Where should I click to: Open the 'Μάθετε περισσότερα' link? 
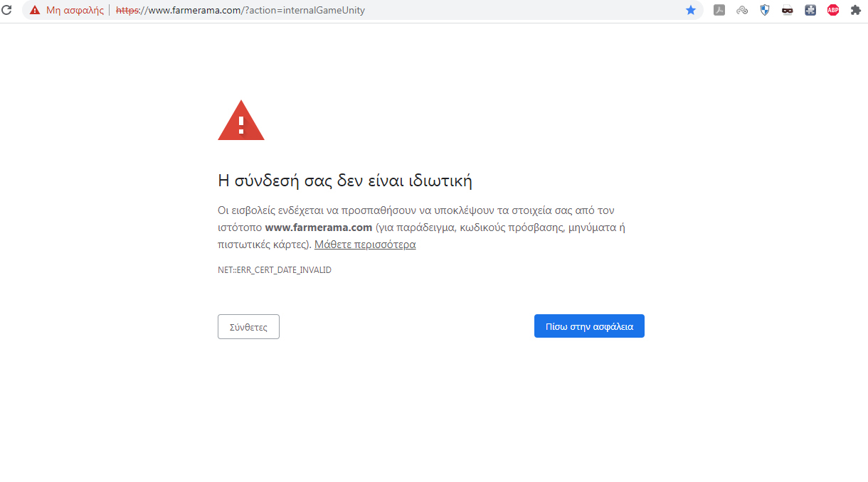(365, 245)
